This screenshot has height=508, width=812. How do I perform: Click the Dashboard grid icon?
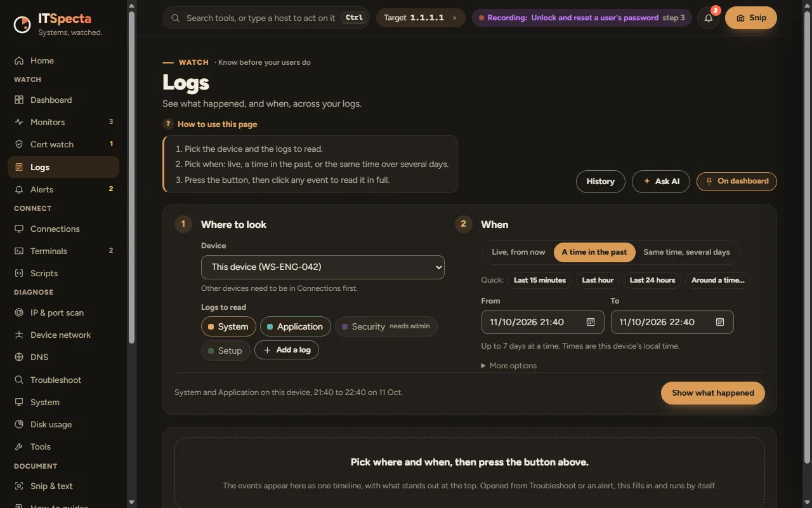(19, 100)
